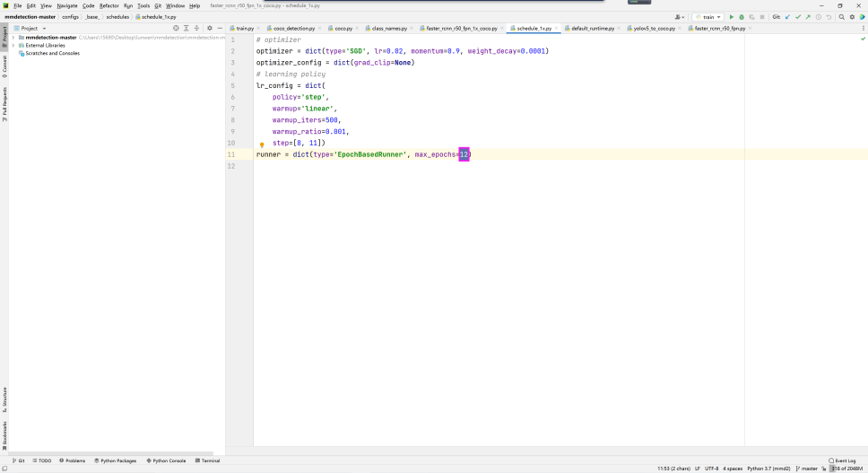Click the LF line separator selector

coord(698,469)
